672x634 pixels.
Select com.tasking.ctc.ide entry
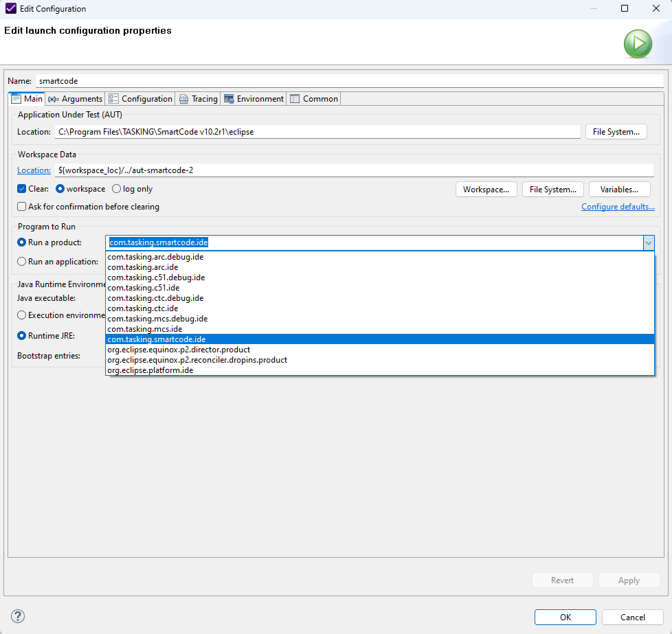380,308
